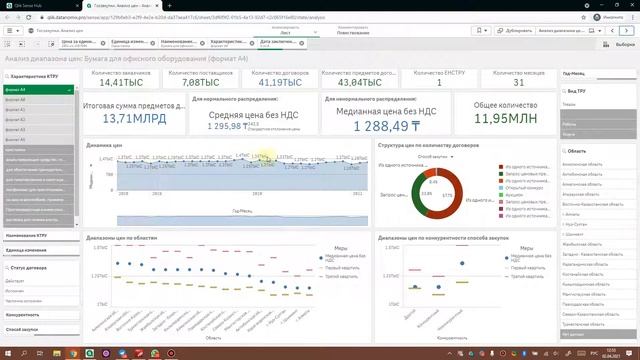The height and width of the screenshot is (360, 640).
Task: Go to the next sheet
Action: coord(627,31)
